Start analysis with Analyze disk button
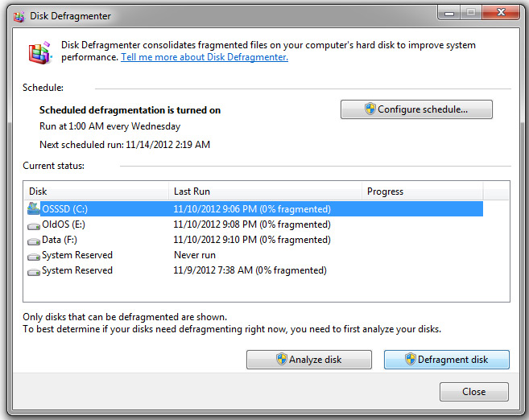 [x=309, y=360]
